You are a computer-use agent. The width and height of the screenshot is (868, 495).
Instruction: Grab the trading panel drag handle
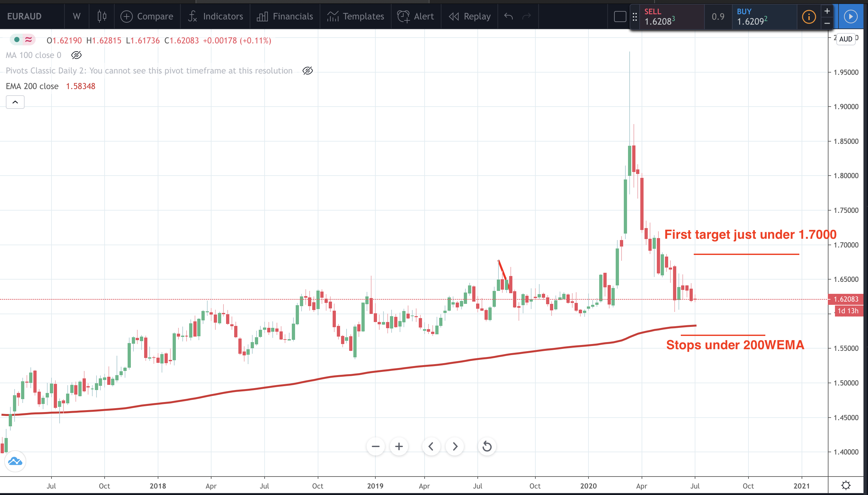coord(634,17)
